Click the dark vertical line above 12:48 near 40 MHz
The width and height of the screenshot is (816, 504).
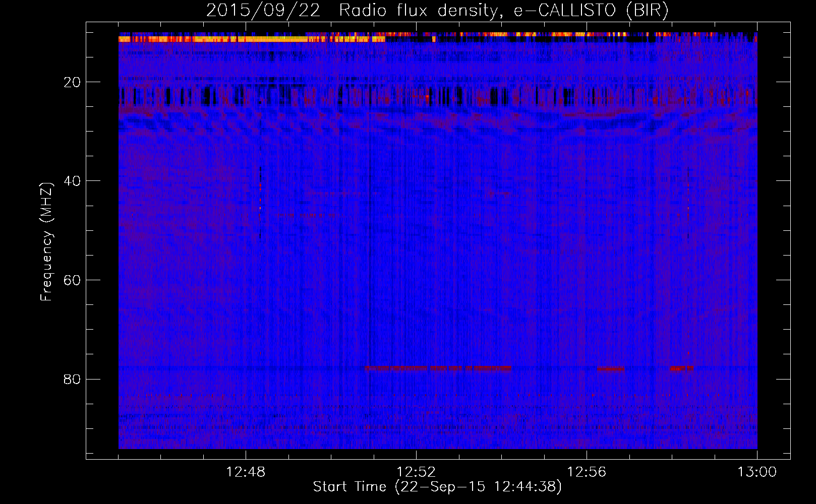[x=260, y=186]
